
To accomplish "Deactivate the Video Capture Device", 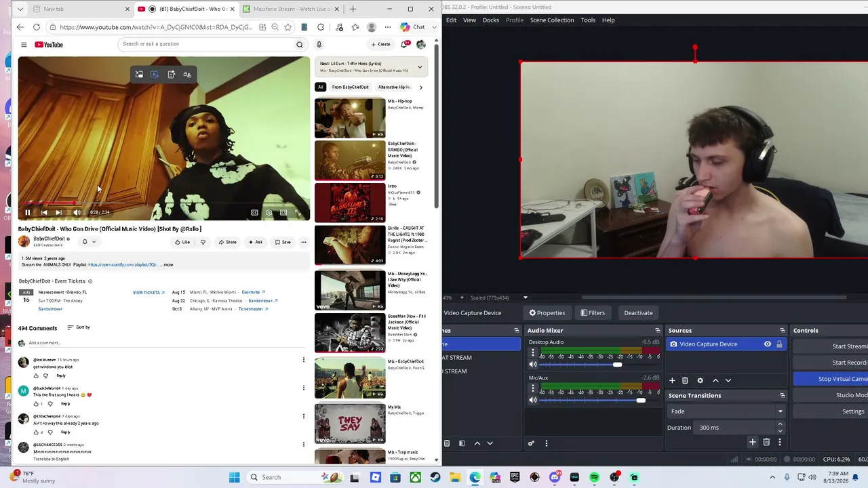I will (x=638, y=313).
